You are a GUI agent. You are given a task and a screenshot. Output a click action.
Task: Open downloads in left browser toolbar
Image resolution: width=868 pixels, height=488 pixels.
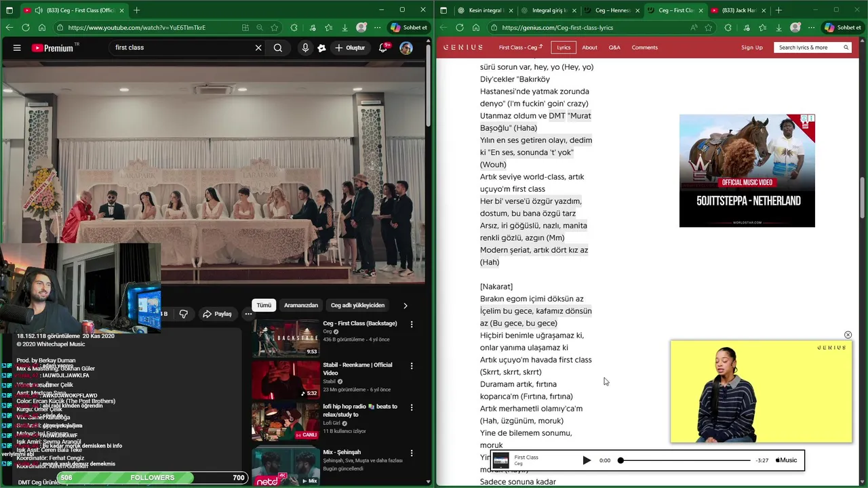345,28
